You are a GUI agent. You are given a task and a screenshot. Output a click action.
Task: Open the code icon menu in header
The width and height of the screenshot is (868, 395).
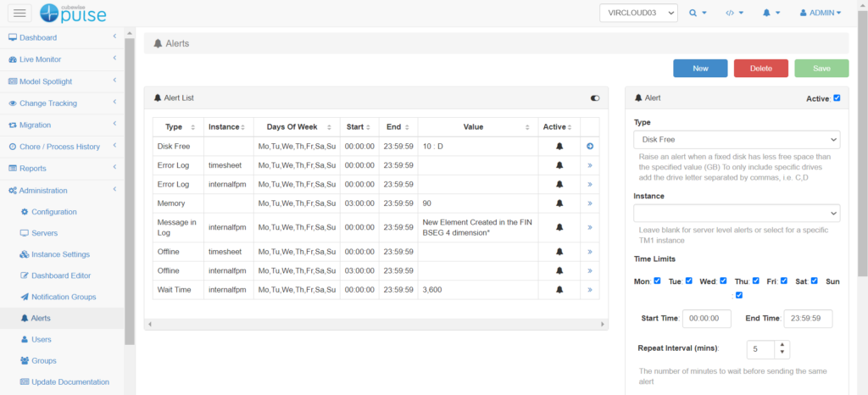(734, 13)
